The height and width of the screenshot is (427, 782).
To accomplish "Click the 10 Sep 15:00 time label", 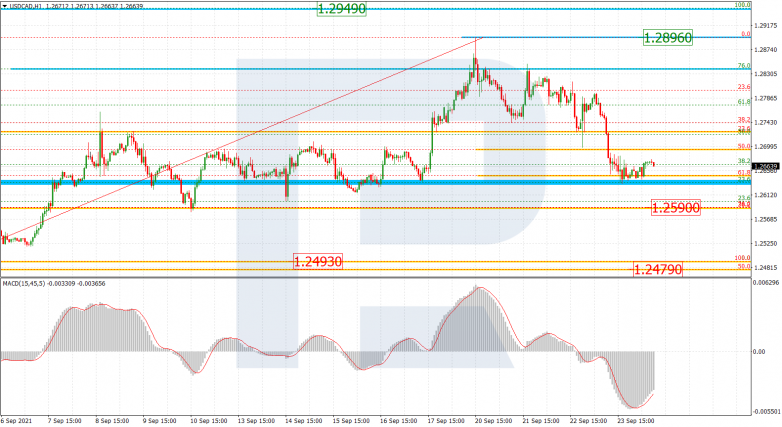I will pos(208,421).
